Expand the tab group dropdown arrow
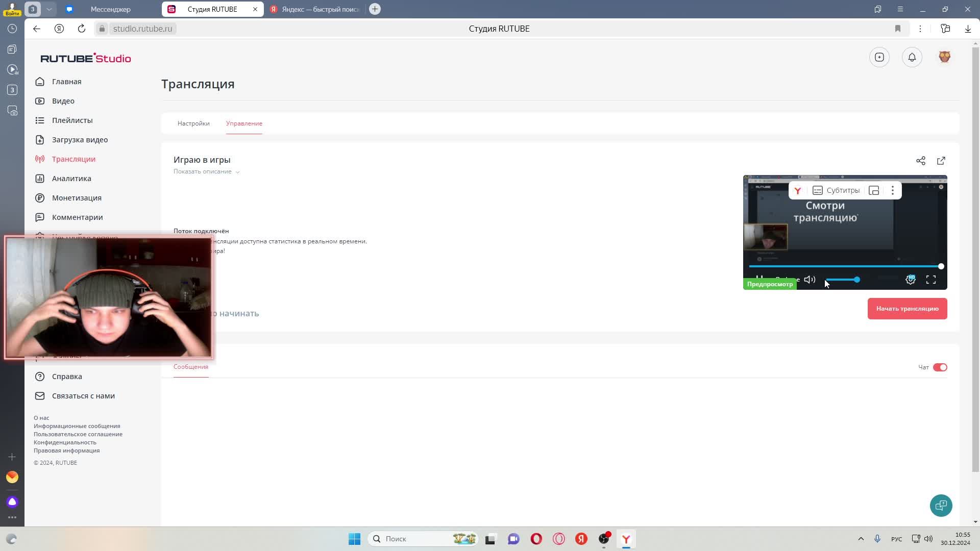Image resolution: width=980 pixels, height=551 pixels. pos(49,9)
